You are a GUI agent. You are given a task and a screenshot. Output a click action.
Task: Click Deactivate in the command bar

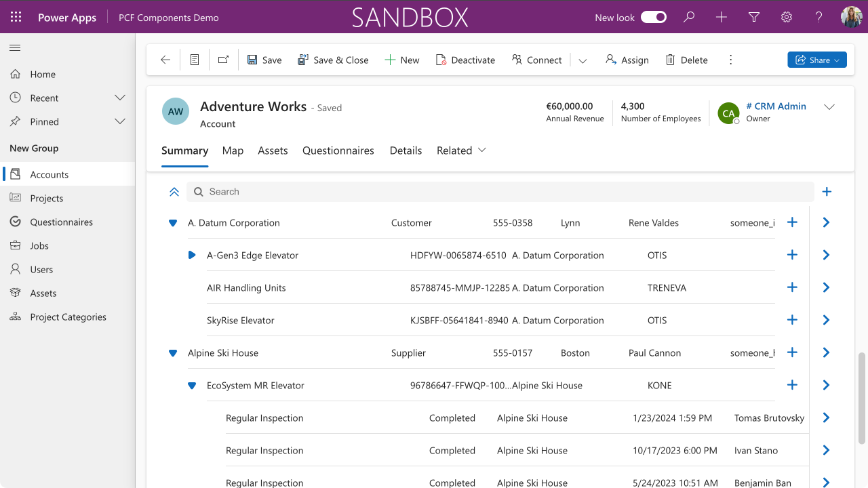click(x=466, y=60)
